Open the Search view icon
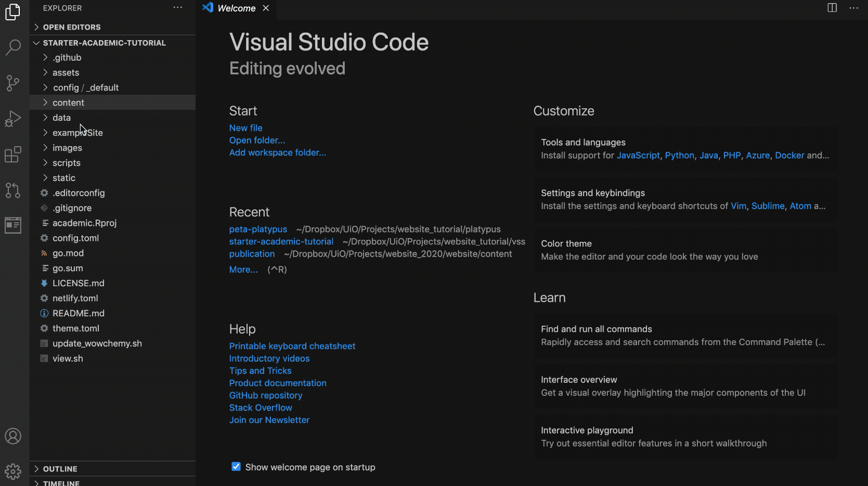868x486 pixels. tap(13, 47)
